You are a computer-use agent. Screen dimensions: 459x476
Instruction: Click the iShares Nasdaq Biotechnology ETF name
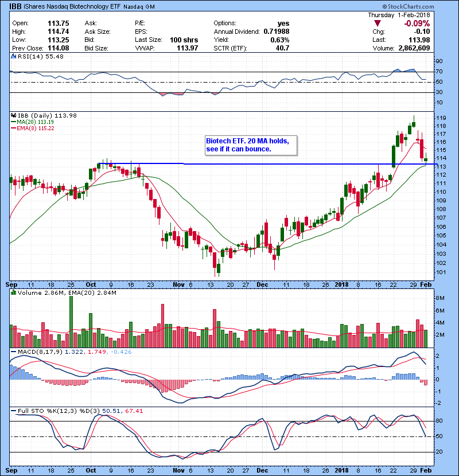(72, 6)
